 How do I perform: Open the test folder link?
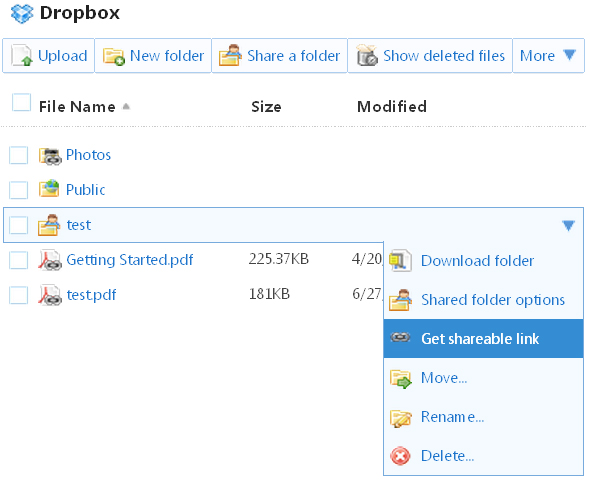(x=79, y=225)
